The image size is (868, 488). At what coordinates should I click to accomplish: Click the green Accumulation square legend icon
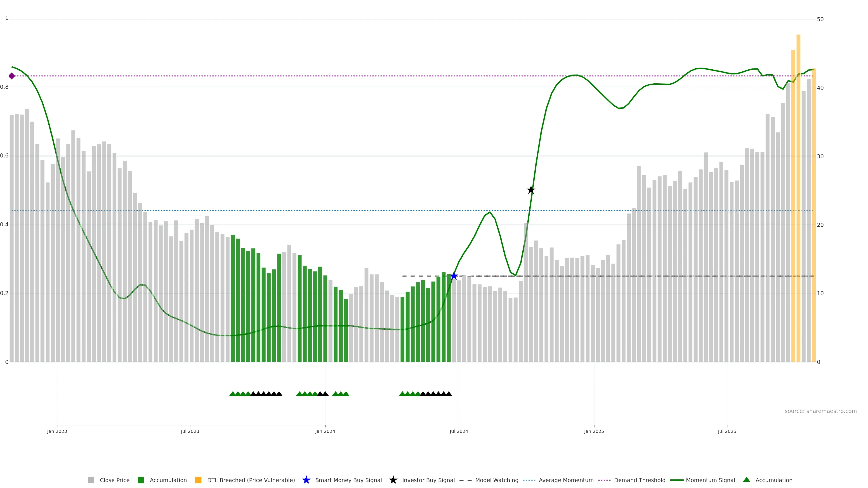(x=141, y=480)
